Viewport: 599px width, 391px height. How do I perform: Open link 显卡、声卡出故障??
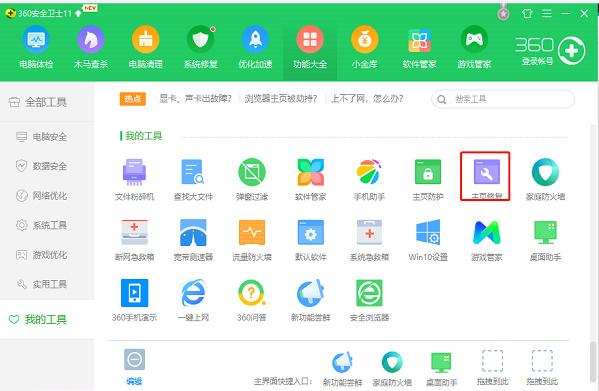(x=195, y=99)
